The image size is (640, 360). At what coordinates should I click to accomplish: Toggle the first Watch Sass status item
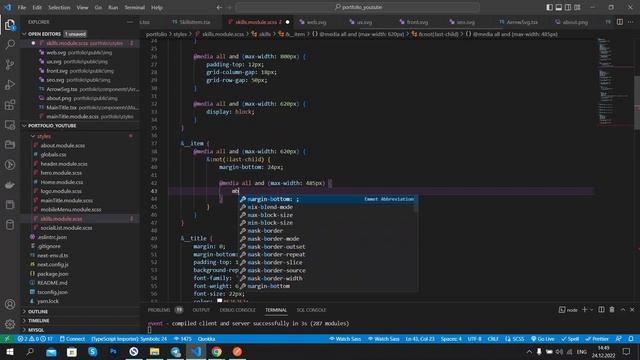345,339
